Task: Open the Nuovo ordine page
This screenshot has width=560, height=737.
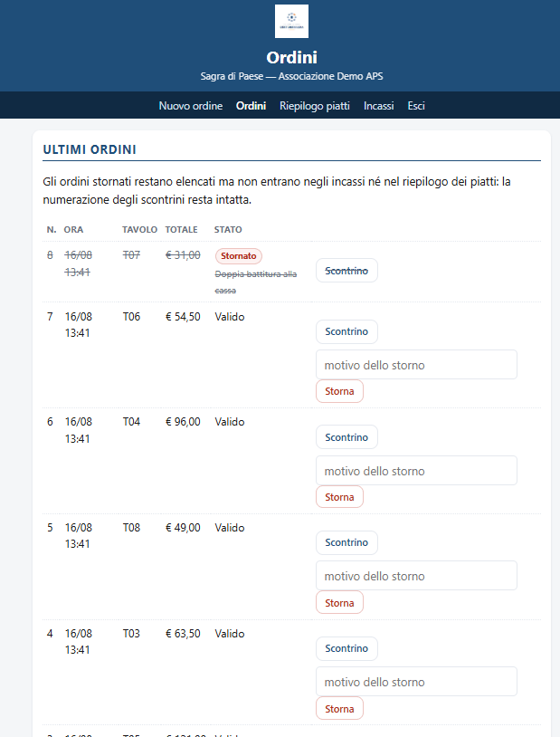Action: 191,106
